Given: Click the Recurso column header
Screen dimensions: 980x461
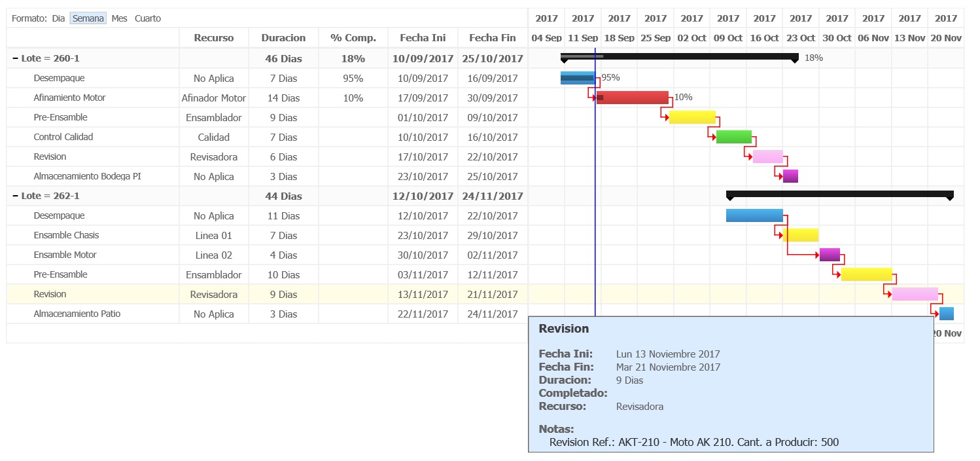Looking at the screenshot, I should pyautogui.click(x=213, y=38).
